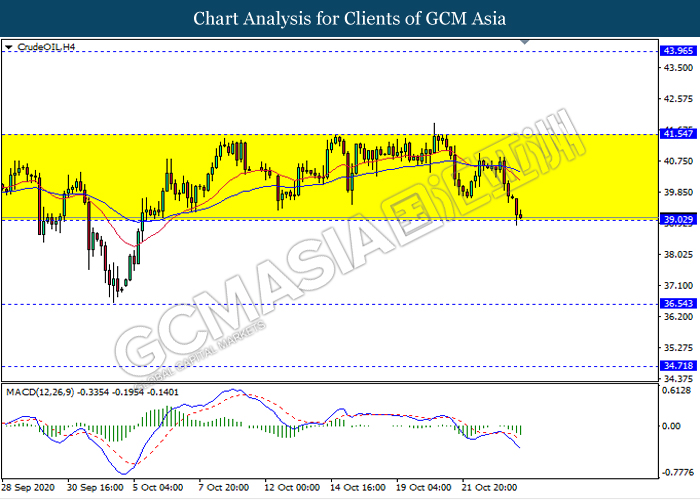Click the dropdown triangle beside CrudeOIL,H4
The width and height of the screenshot is (700, 500).
(x=8, y=47)
